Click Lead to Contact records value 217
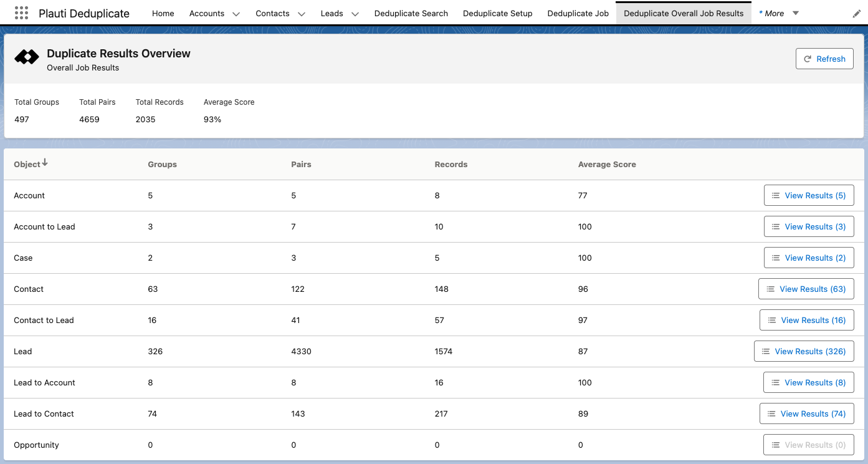 [x=441, y=413]
